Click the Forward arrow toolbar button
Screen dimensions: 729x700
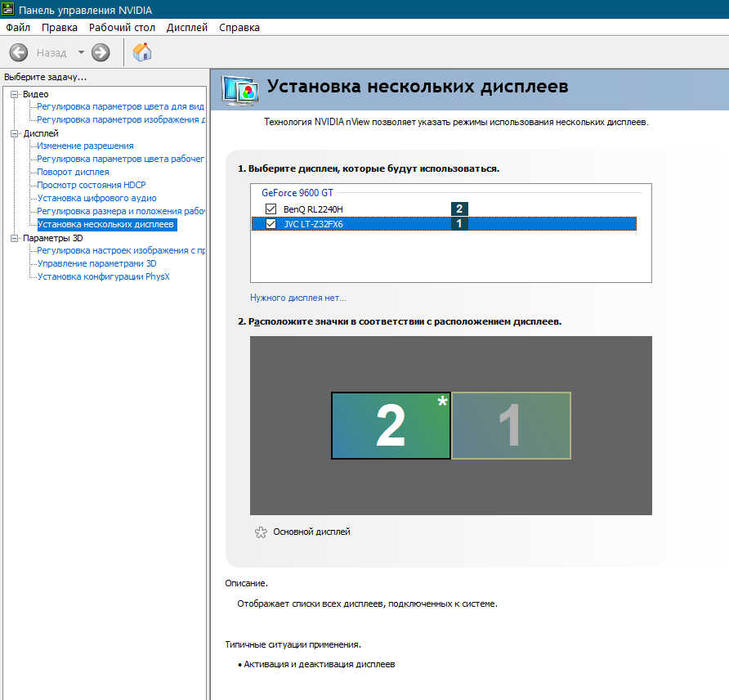click(x=101, y=52)
